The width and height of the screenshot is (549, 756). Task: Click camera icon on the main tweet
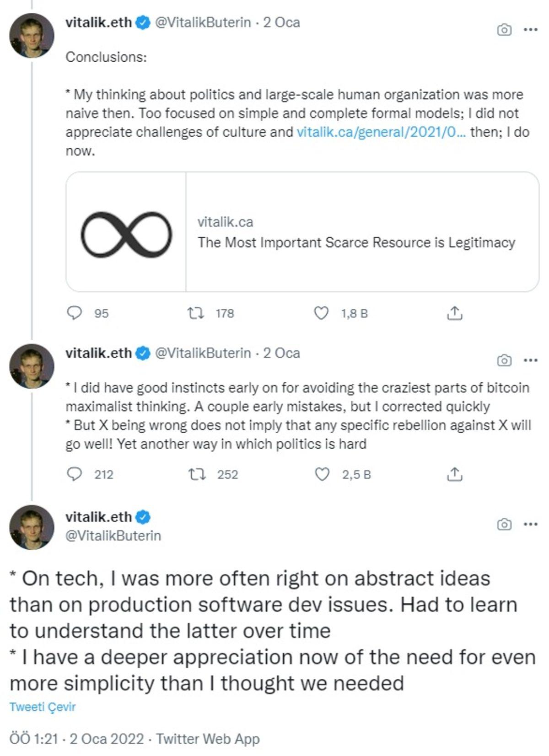(x=504, y=524)
